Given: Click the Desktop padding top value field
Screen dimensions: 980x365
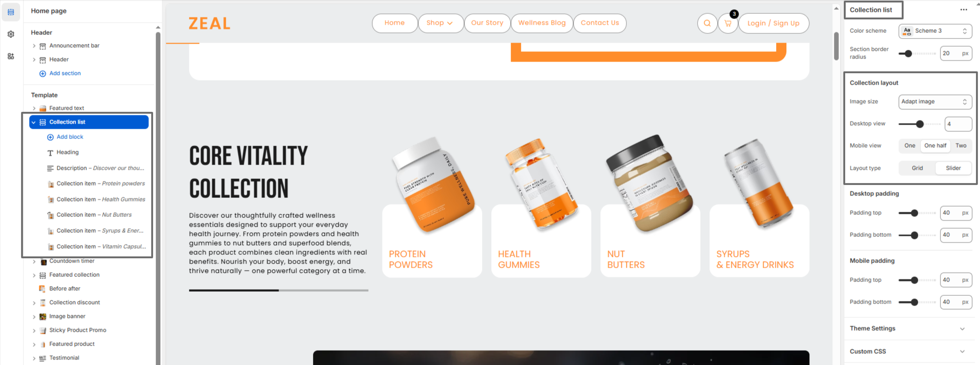Looking at the screenshot, I should [955, 213].
